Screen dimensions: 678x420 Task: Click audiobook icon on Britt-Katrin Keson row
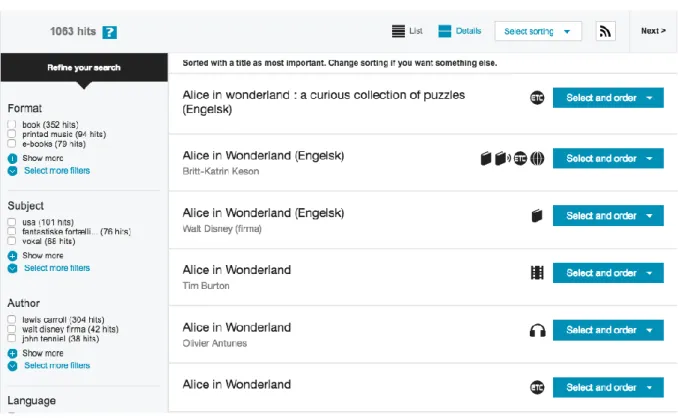(x=502, y=158)
